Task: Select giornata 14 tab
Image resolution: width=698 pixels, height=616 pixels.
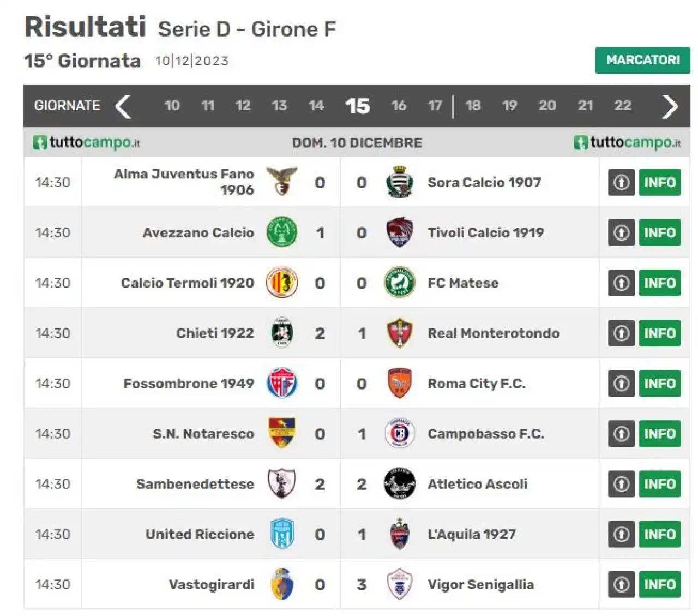Action: coord(316,105)
